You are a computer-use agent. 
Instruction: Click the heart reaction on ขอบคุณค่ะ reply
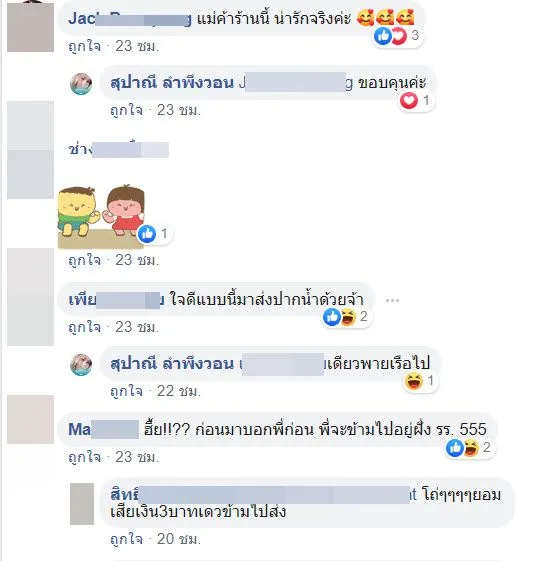pos(409,101)
